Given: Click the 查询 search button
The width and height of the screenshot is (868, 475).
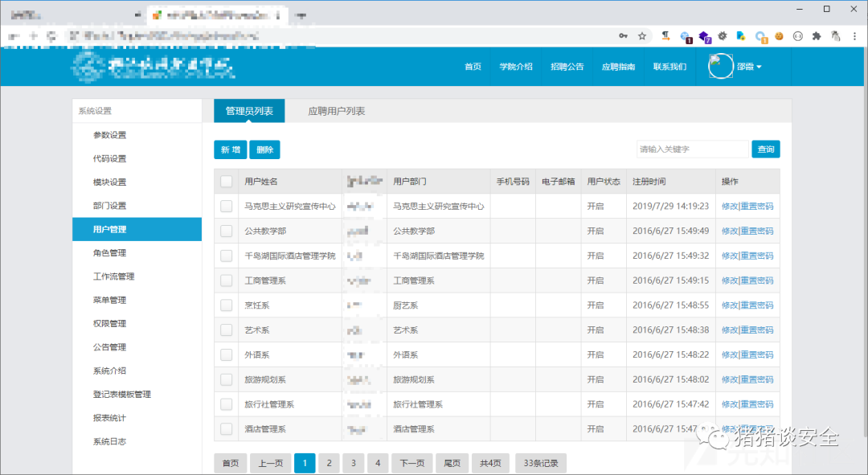Looking at the screenshot, I should coord(766,149).
